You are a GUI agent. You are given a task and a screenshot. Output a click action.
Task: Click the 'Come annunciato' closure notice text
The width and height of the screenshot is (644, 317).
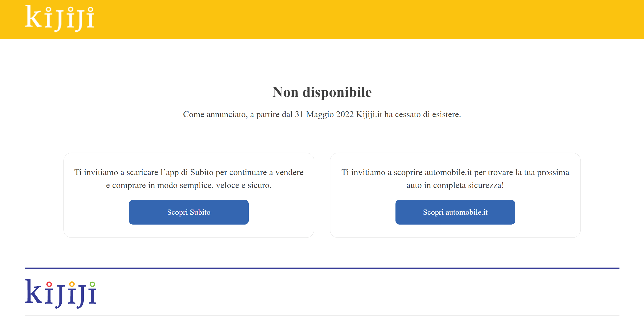[322, 114]
